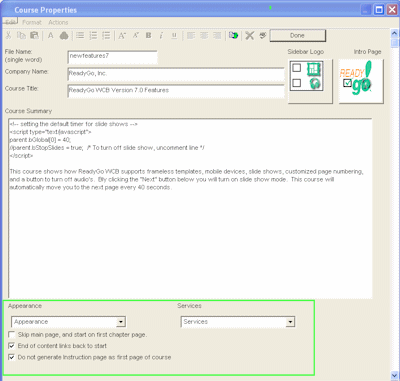Click the Done button
Image resolution: width=400 pixels, height=381 pixels.
pyautogui.click(x=297, y=35)
